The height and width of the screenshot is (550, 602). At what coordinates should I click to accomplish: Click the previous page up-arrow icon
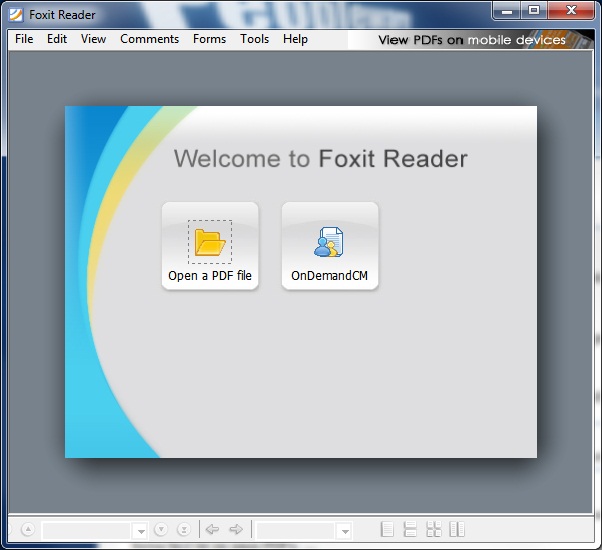(x=28, y=529)
